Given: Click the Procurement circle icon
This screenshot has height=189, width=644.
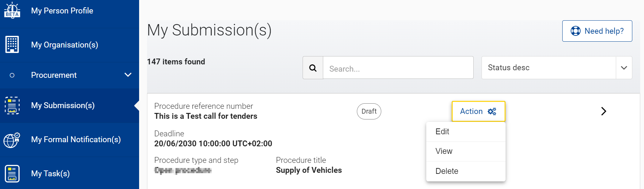Looking at the screenshot, I should coord(12,75).
